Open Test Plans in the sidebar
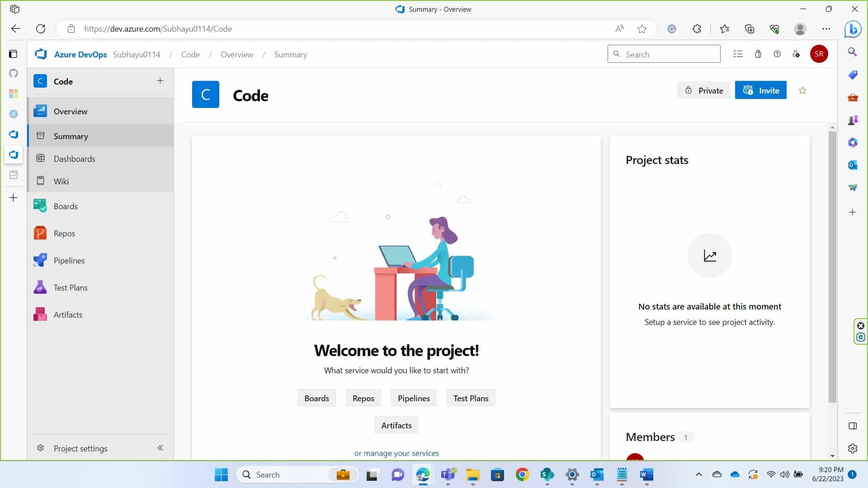This screenshot has width=868, height=488. point(70,288)
